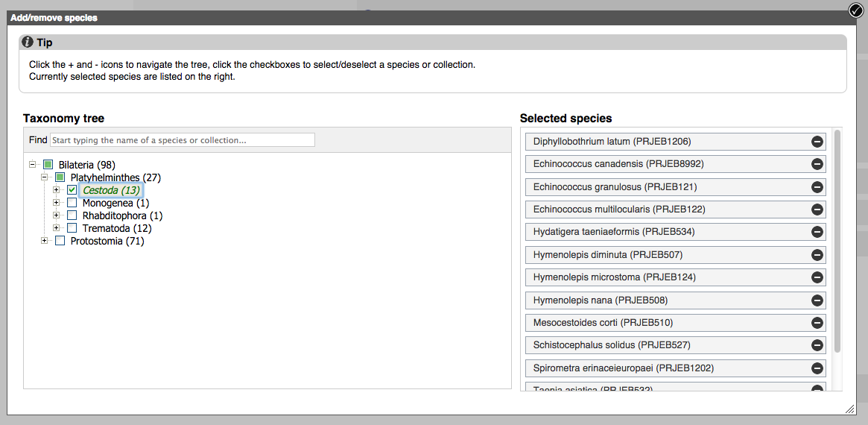Expand the Cestoda tree node

coord(57,190)
